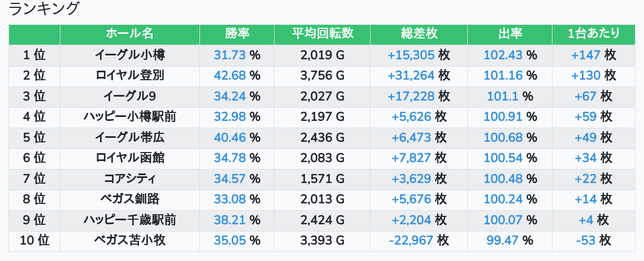Click the ホール名 column header
This screenshot has height=261, width=644.
pyautogui.click(x=129, y=34)
